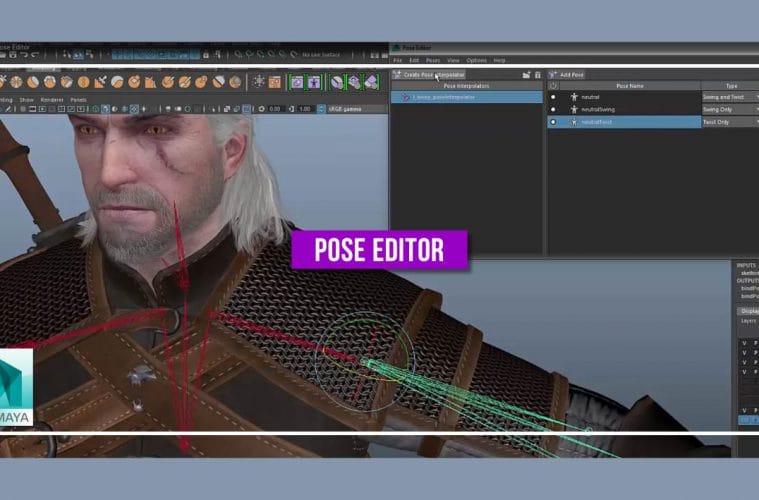
Task: Open the Twist Only type dropdown
Action: coord(729,122)
